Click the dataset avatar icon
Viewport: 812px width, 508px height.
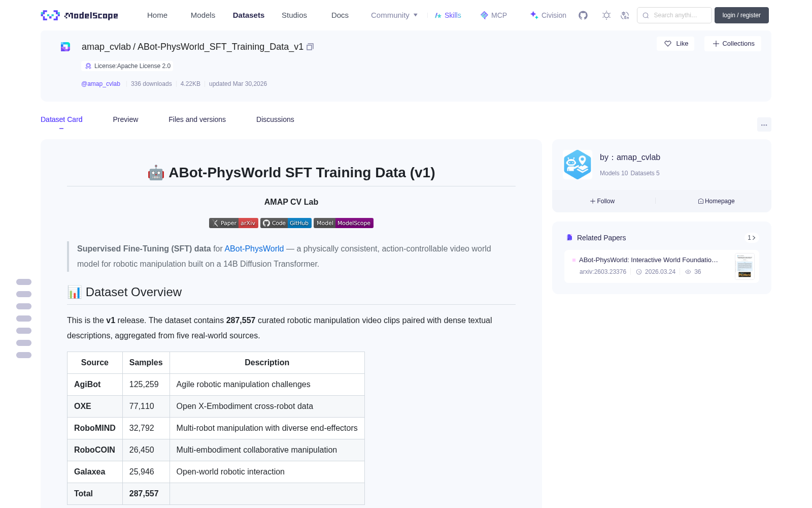[x=65, y=47]
